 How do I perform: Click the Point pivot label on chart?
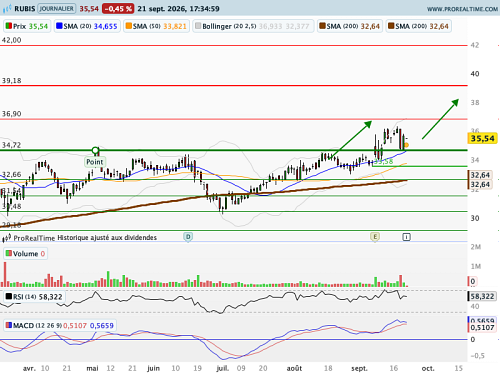pyautogui.click(x=95, y=162)
